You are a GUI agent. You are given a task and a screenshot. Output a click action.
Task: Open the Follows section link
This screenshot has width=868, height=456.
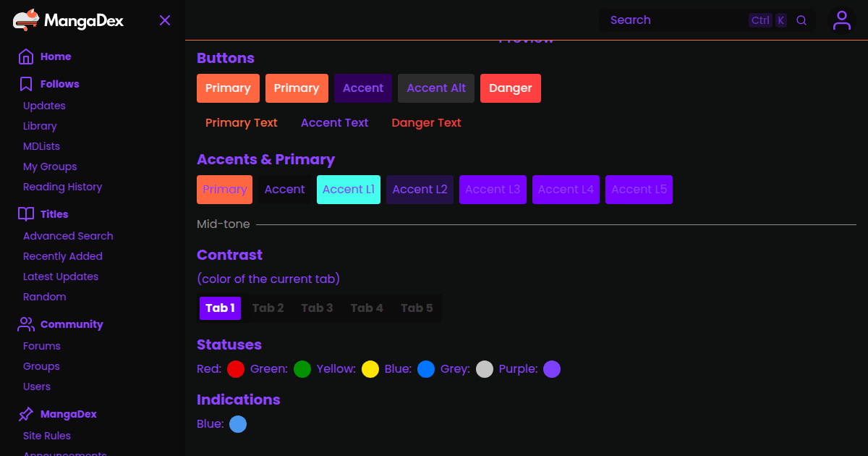[x=60, y=84]
